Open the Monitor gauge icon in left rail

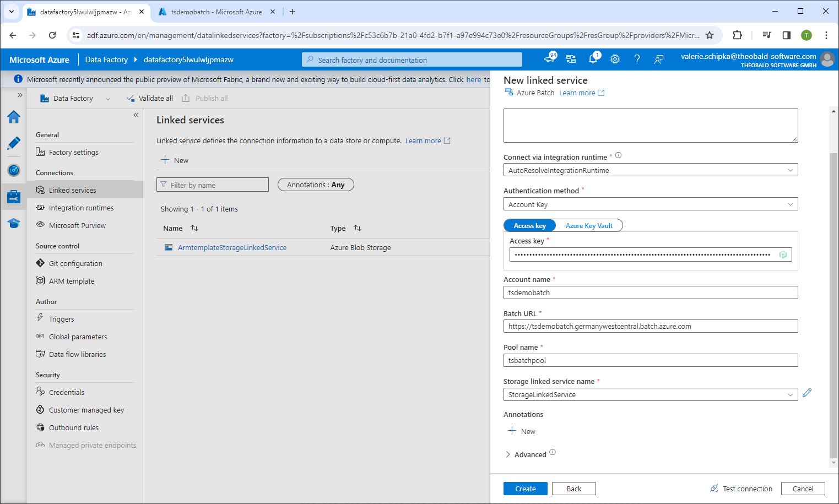(14, 170)
